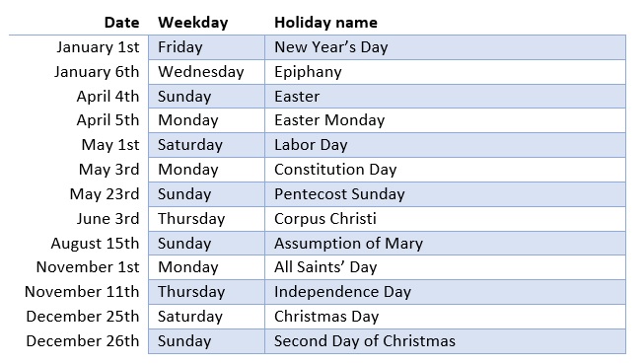Select the New Year's Day cell
This screenshot has width=644, height=364.
click(445, 47)
